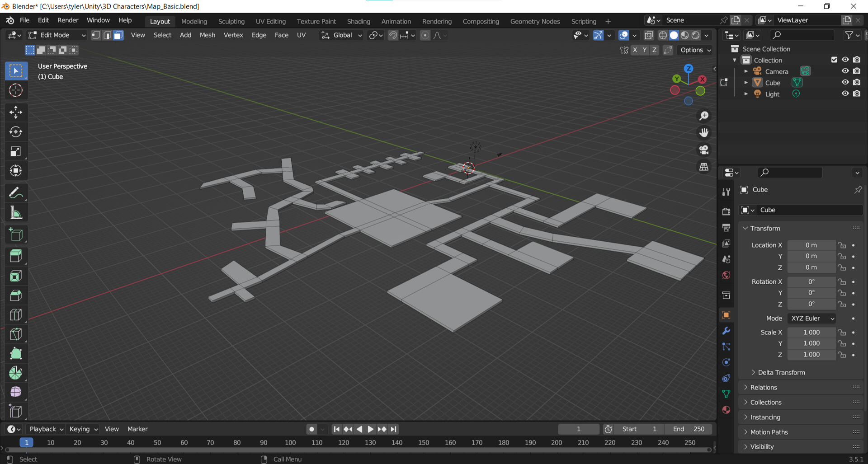Select the Rotate tool

click(16, 131)
